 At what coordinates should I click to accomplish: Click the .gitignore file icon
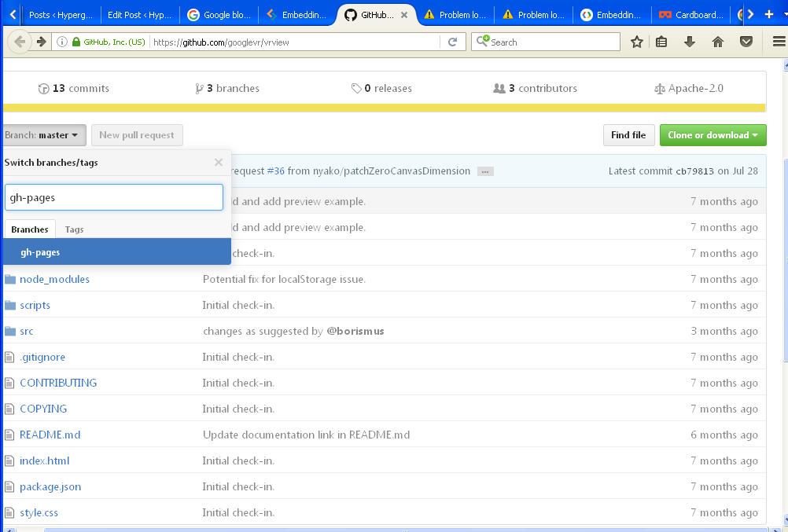pos(9,358)
